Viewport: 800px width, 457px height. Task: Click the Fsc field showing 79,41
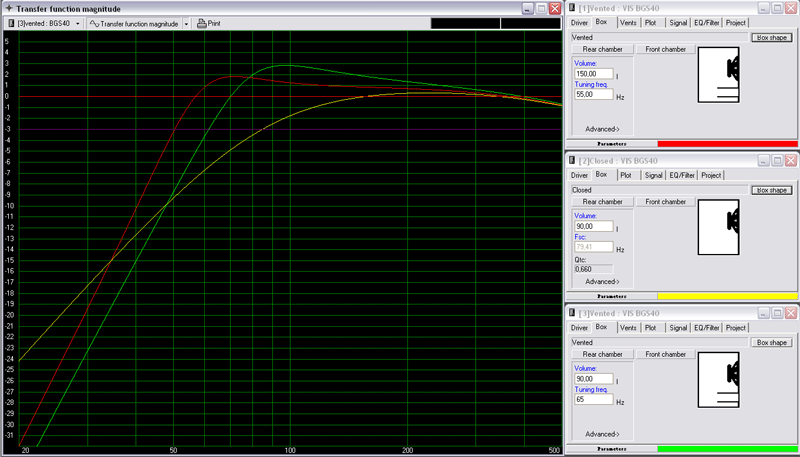593,247
